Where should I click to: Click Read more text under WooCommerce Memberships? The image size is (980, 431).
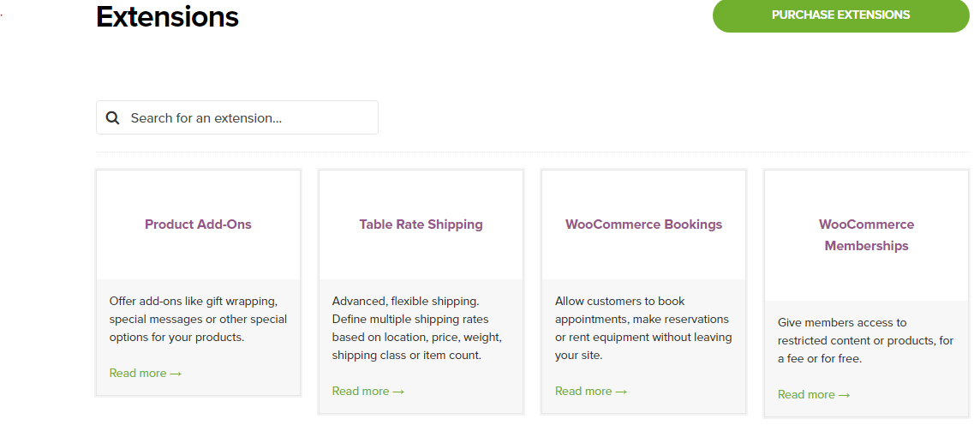[806, 395]
